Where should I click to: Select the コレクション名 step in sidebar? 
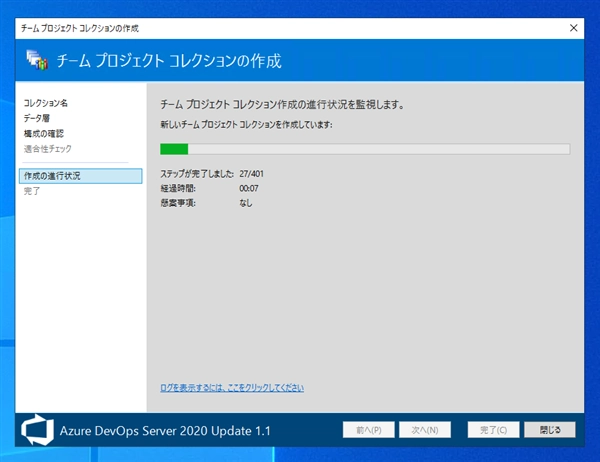tap(46, 103)
